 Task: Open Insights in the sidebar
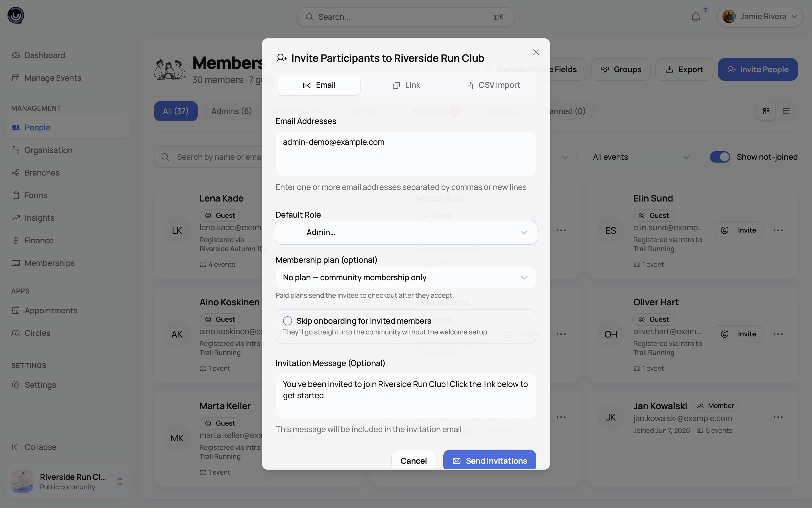(67, 218)
